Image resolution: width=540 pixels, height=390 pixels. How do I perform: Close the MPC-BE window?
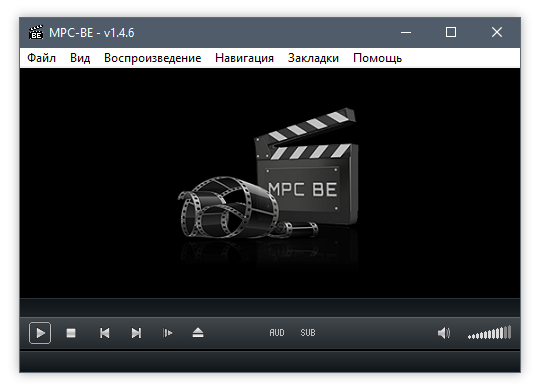point(497,32)
